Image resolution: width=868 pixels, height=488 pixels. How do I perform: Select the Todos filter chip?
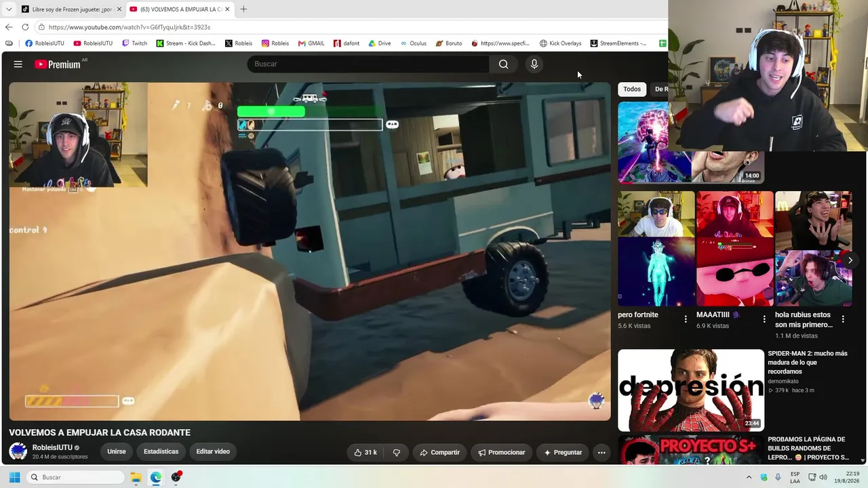click(632, 89)
